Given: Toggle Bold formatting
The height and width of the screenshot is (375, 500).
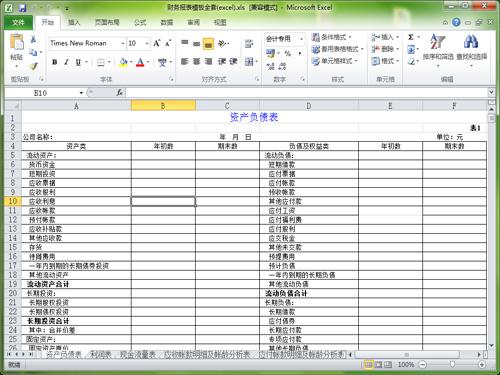Looking at the screenshot, I should tap(55, 62).
